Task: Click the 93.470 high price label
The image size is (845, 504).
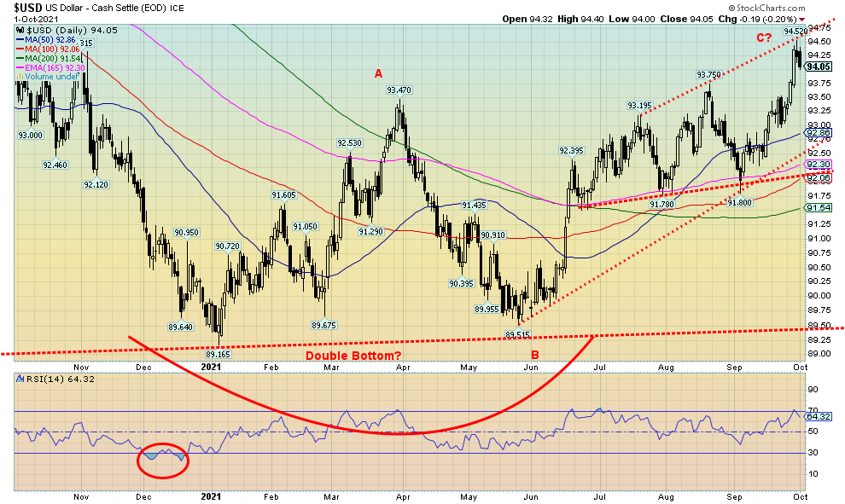Action: click(x=399, y=90)
